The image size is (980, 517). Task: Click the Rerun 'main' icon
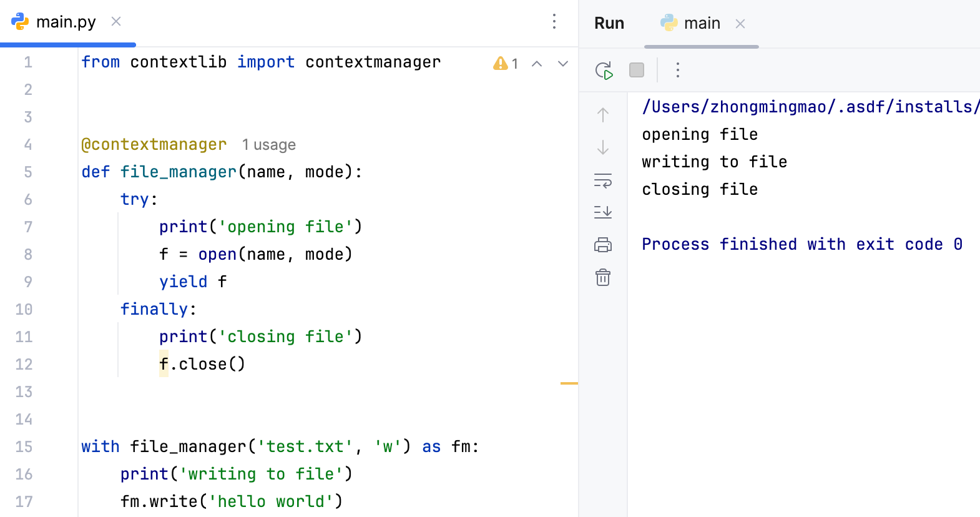(604, 71)
